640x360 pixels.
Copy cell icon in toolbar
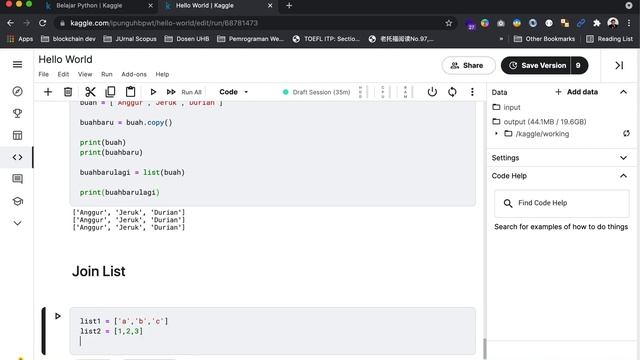pos(110,92)
